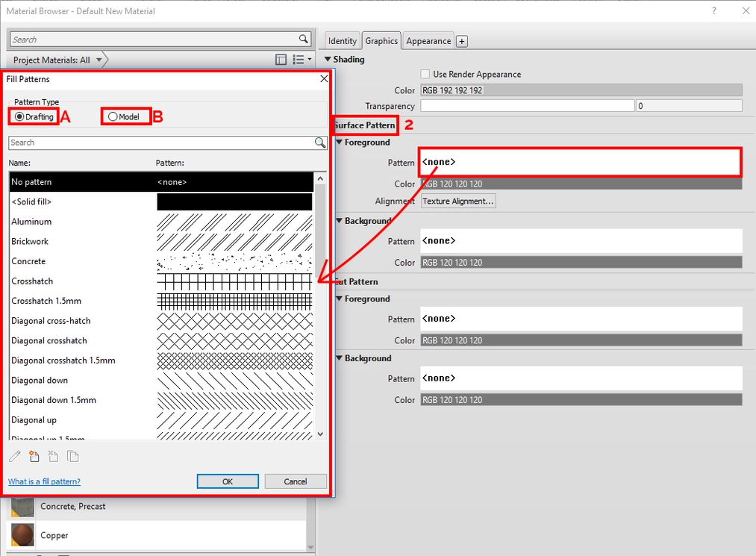The height and width of the screenshot is (556, 756).
Task: Enable Use Render Appearance
Action: pyautogui.click(x=425, y=74)
